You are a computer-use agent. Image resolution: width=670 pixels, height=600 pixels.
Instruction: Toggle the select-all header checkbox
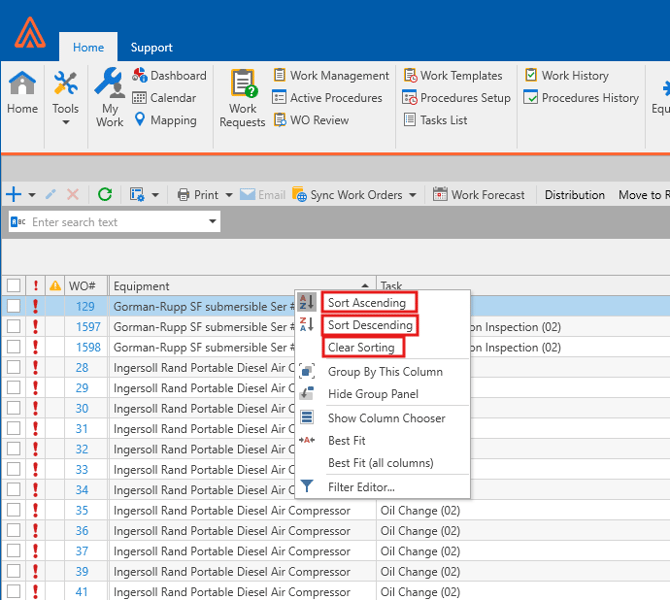(13, 286)
